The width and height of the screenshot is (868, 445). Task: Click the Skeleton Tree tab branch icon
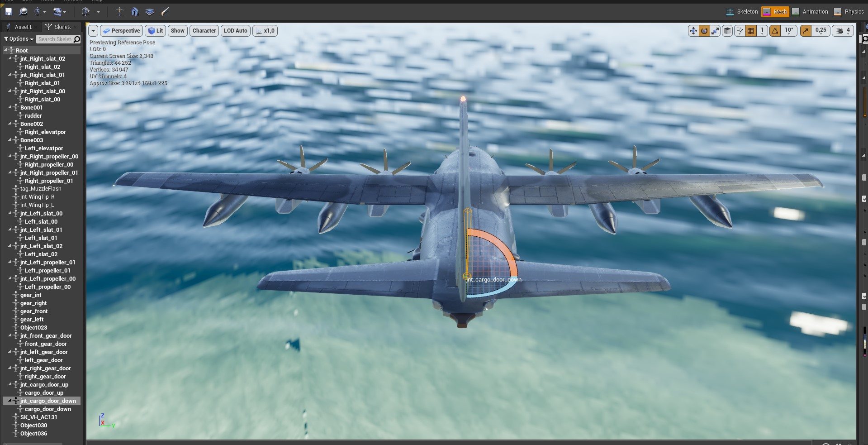pos(49,27)
